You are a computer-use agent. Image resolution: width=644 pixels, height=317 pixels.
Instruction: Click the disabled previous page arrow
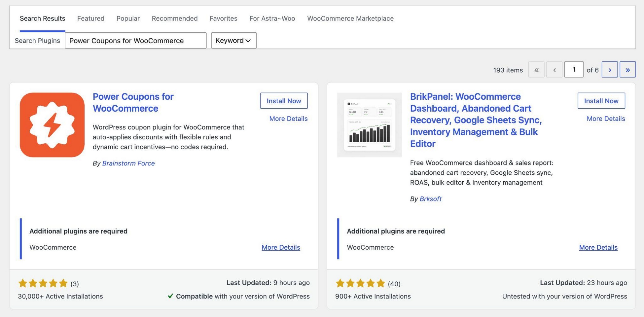[555, 70]
